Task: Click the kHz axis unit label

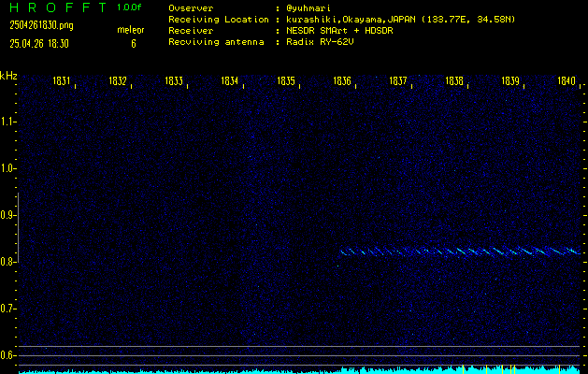Action: pyautogui.click(x=8, y=76)
